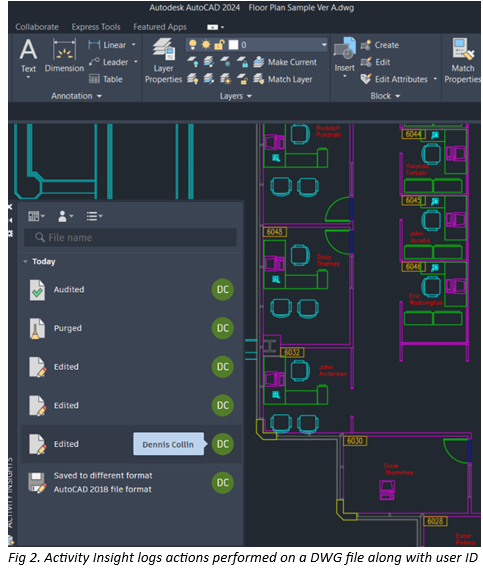Switch to the Collaborate ribbon tab

tap(37, 27)
